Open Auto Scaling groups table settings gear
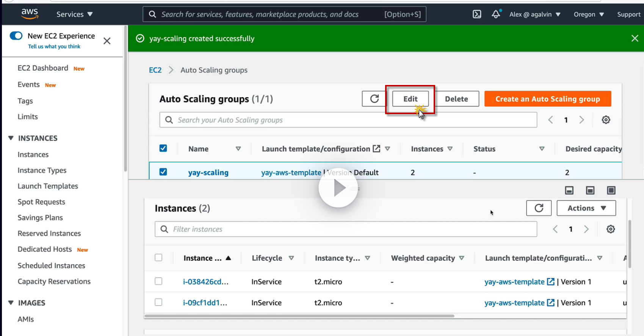 pos(606,120)
